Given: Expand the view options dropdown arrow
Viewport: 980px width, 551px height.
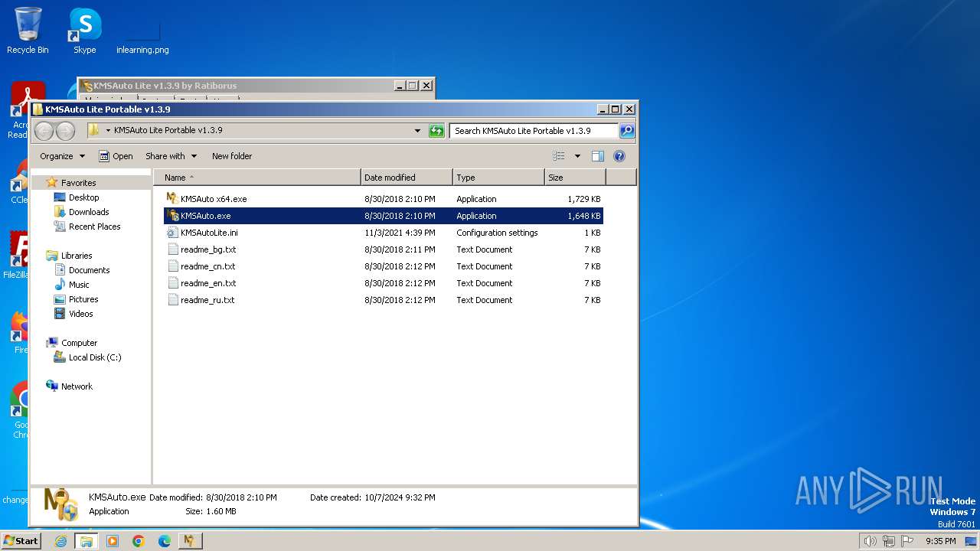Looking at the screenshot, I should pyautogui.click(x=577, y=156).
